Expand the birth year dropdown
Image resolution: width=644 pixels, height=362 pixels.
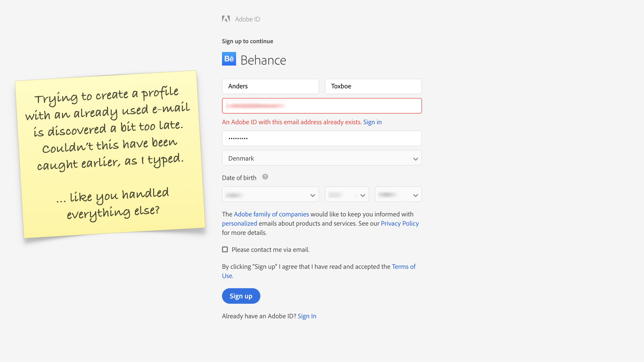click(x=398, y=195)
